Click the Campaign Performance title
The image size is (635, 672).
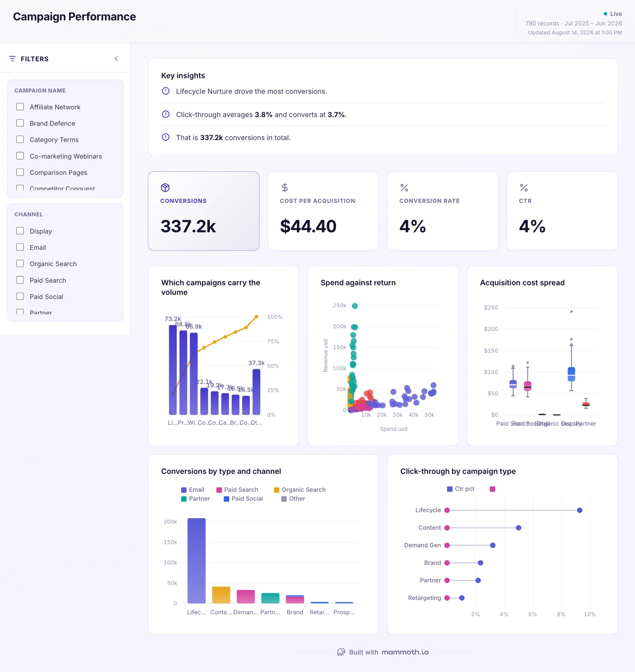pos(74,17)
